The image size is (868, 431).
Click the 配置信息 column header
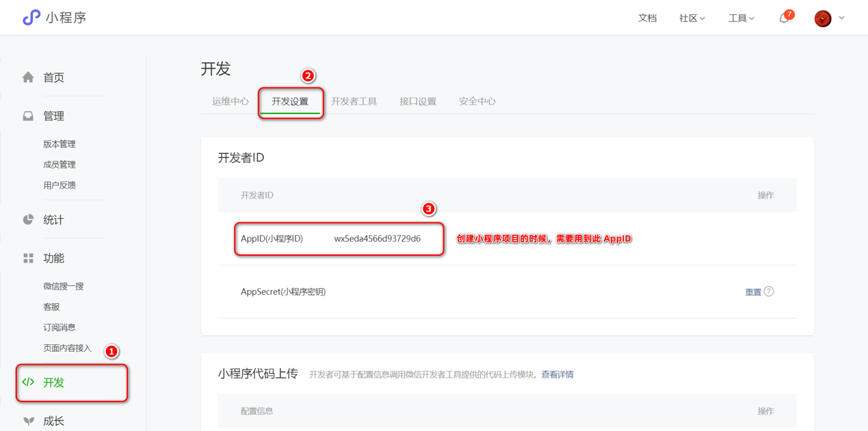(x=257, y=411)
